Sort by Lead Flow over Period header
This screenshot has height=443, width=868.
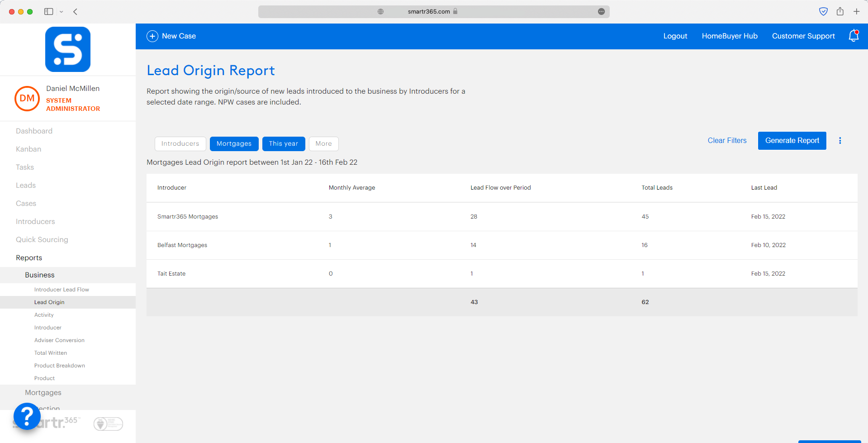501,188
